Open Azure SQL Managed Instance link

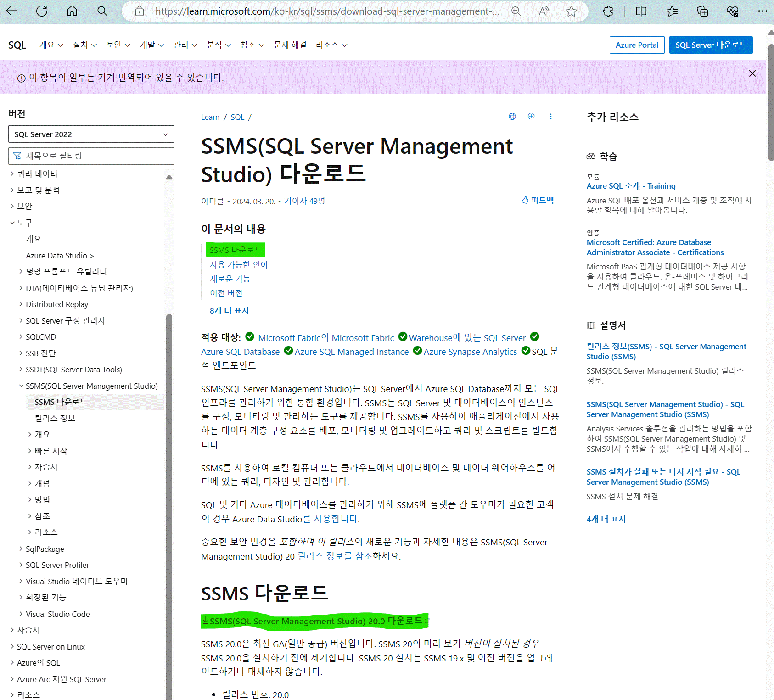click(352, 352)
